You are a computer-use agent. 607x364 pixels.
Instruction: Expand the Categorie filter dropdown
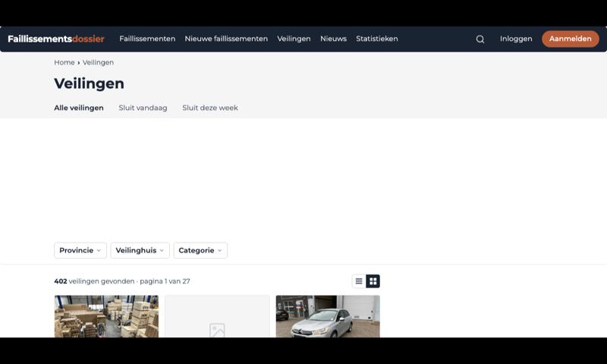[200, 250]
